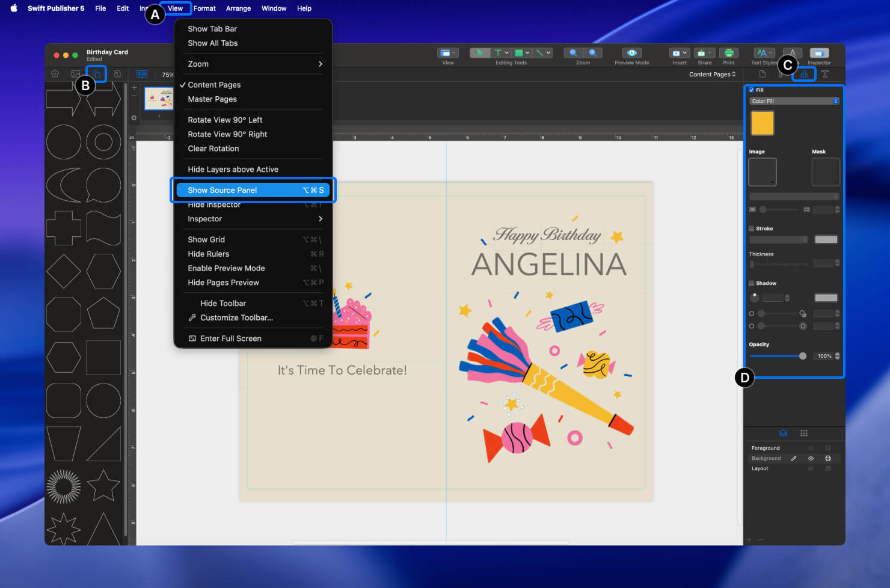The height and width of the screenshot is (588, 890).
Task: Open the Content Pages dropdown
Action: click(713, 74)
